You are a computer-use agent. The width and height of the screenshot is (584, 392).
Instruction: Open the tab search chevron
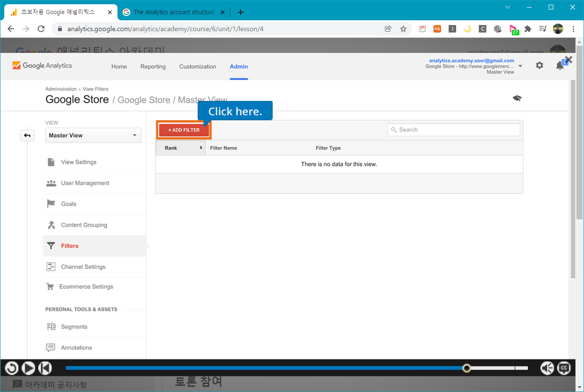tap(508, 7)
